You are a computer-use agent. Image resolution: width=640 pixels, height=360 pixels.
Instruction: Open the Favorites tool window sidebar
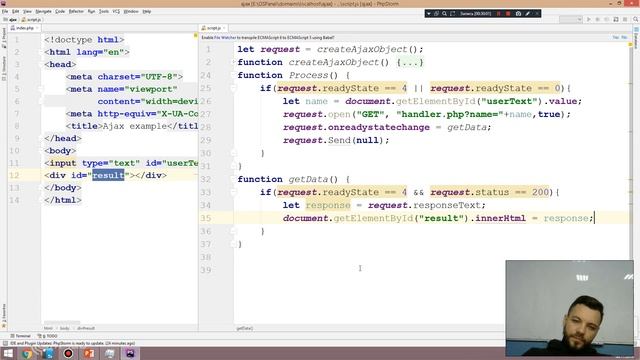click(x=4, y=316)
